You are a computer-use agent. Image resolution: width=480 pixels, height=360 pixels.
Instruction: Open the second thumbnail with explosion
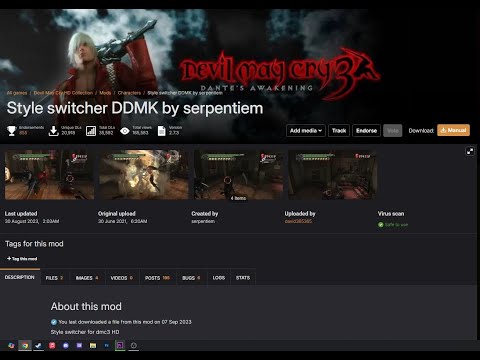(144, 175)
